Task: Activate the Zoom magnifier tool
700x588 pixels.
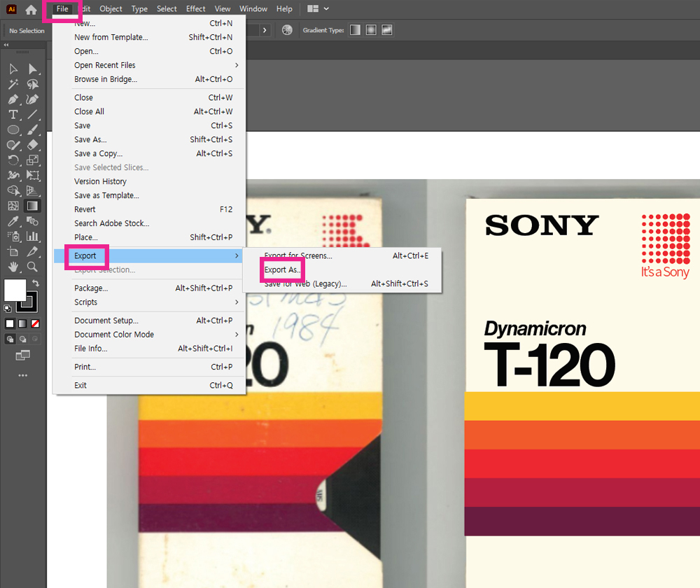Action: (x=33, y=267)
